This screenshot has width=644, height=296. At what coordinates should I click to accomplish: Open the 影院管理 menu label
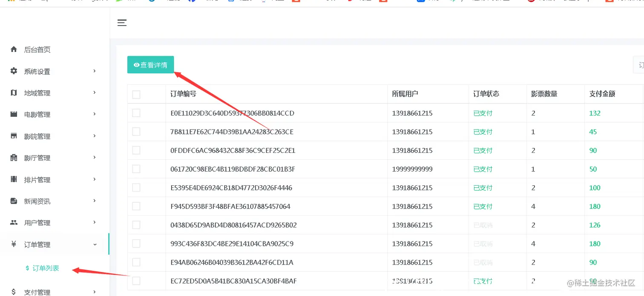[x=37, y=136]
